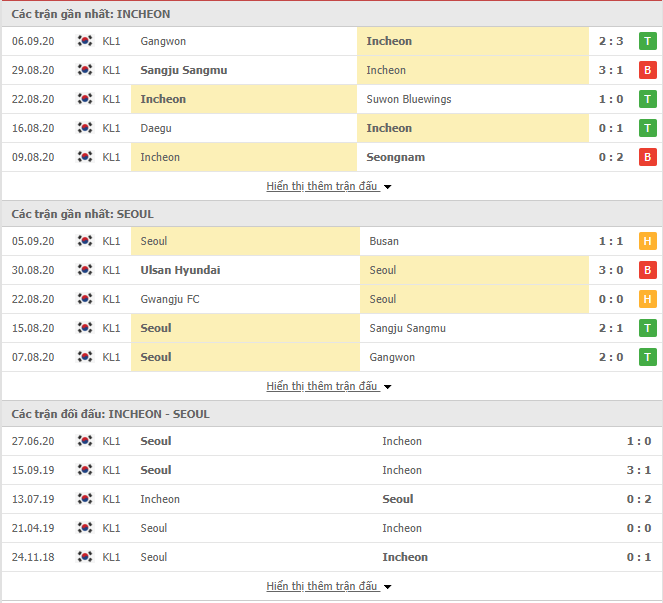Viewport: 663px width, 603px height.
Task: Expand more Incheon–Seoul head-to-head matches
Action: pyautogui.click(x=329, y=586)
